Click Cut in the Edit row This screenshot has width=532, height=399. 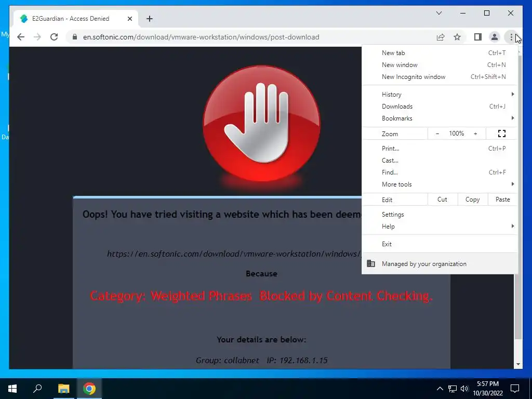coord(443,199)
